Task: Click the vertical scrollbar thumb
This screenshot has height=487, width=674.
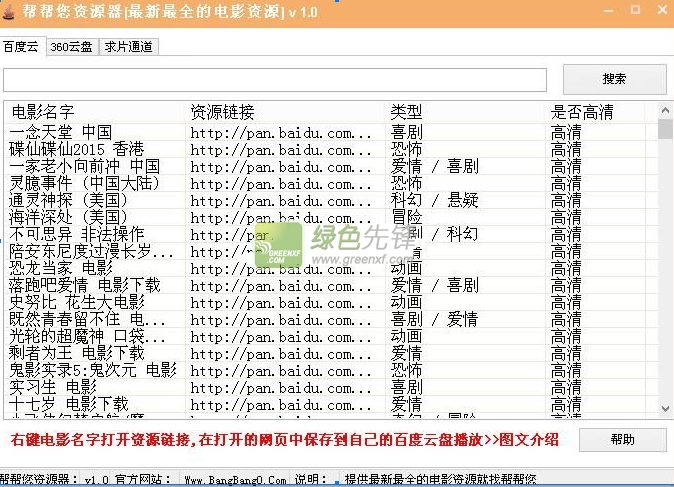Action: [665, 129]
